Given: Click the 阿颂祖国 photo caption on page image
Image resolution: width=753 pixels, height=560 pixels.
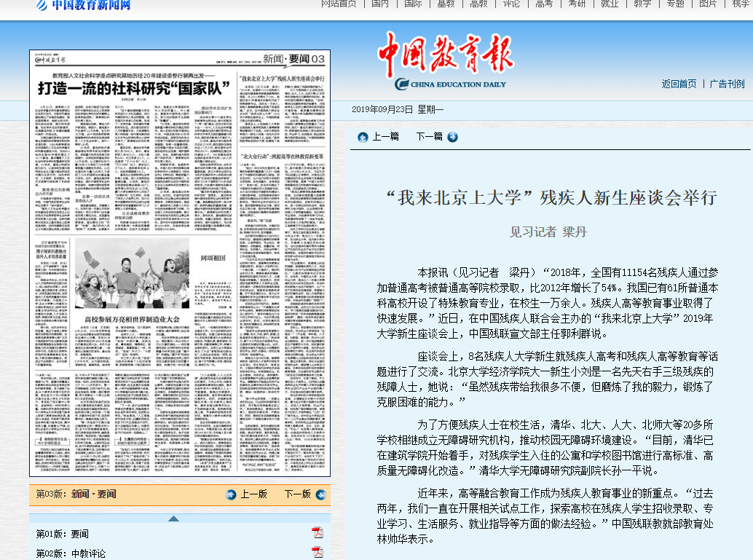Looking at the screenshot, I should tap(213, 259).
